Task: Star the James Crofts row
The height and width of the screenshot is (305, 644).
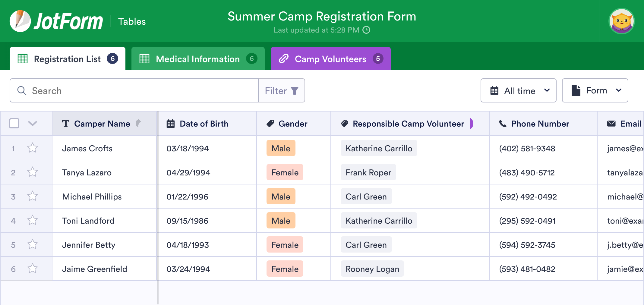Action: pyautogui.click(x=33, y=148)
